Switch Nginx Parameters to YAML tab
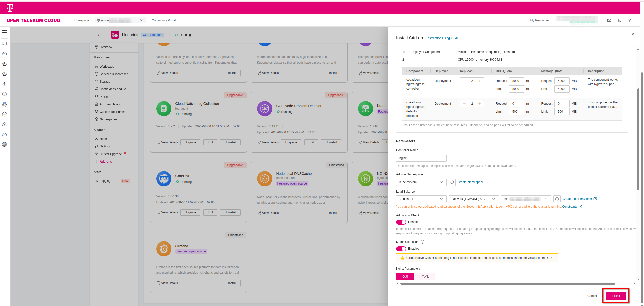 click(x=425, y=277)
